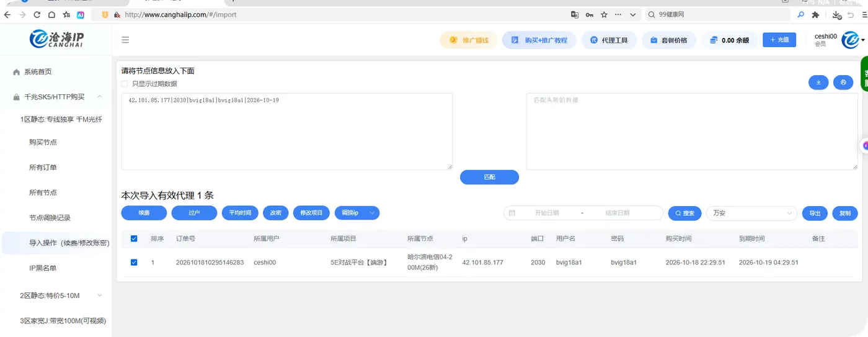The image size is (868, 337).
Task: Focus the 99健康网 search box
Action: coord(717,14)
